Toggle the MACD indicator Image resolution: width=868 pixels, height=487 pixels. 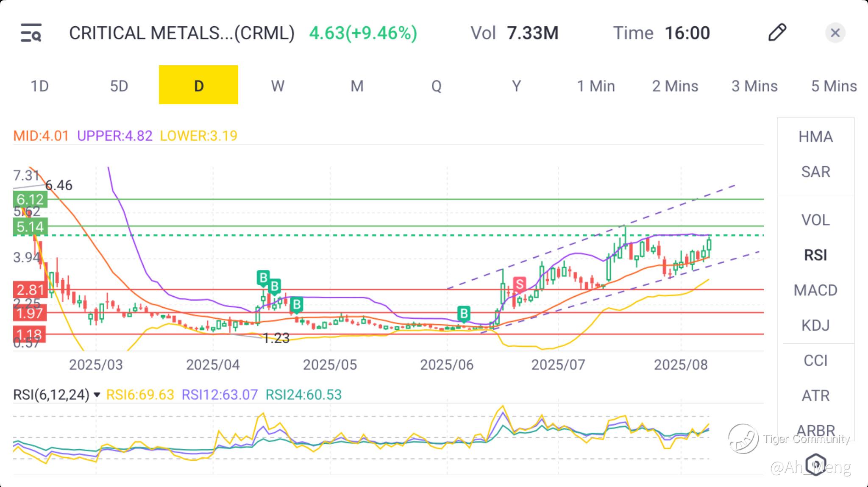(x=815, y=290)
